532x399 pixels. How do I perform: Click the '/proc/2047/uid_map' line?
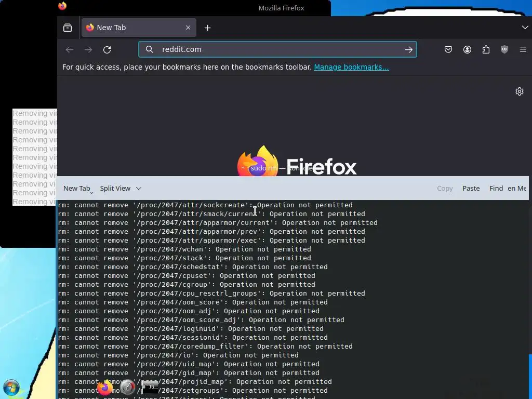(189, 364)
